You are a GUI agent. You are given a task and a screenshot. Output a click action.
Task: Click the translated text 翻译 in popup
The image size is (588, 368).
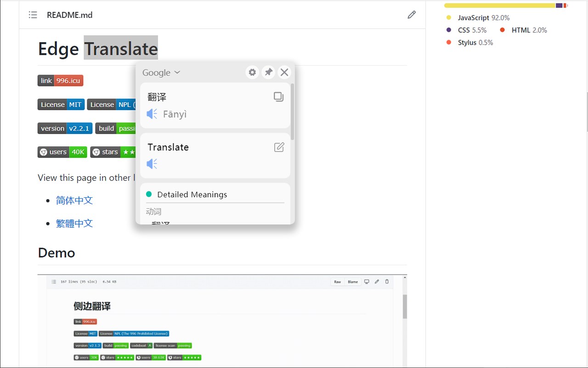(x=157, y=97)
